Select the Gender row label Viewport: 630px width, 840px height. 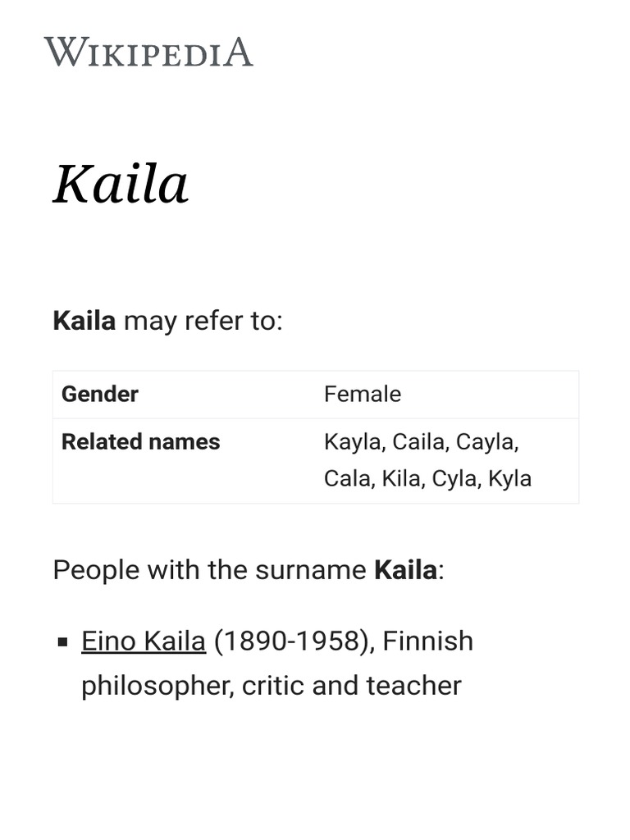tap(100, 394)
